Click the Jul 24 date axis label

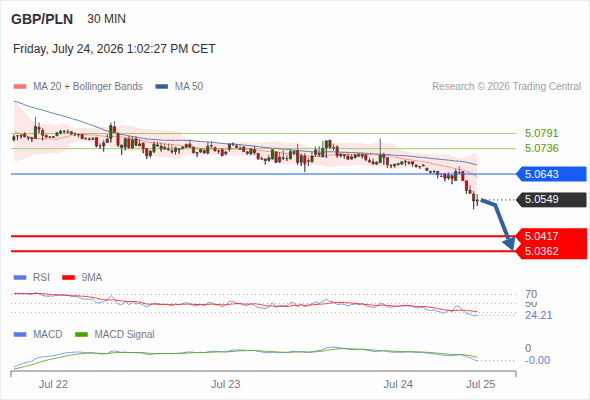pos(398,385)
